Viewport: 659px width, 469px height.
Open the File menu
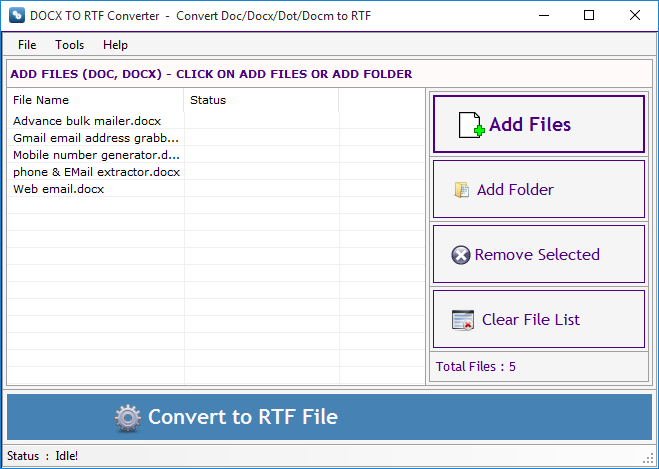point(27,45)
